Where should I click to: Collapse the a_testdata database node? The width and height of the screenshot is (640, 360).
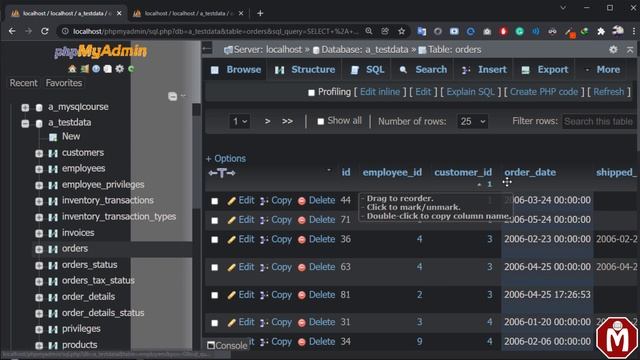pos(25,123)
